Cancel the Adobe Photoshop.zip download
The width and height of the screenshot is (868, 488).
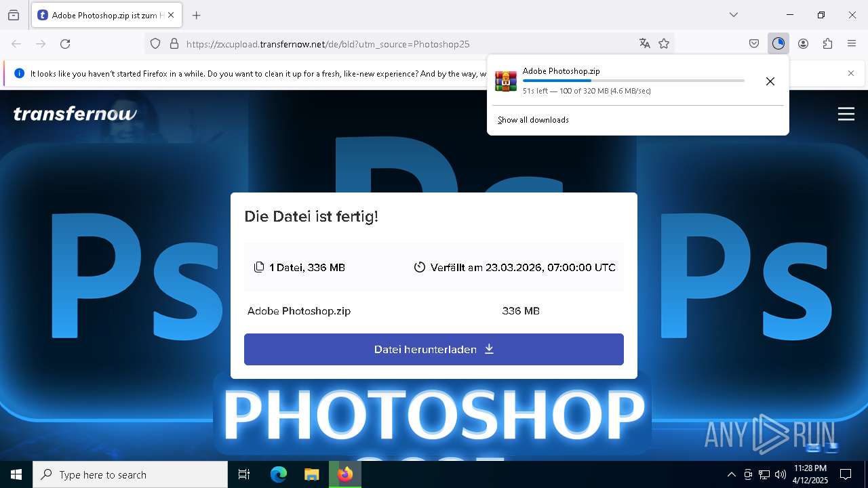770,81
